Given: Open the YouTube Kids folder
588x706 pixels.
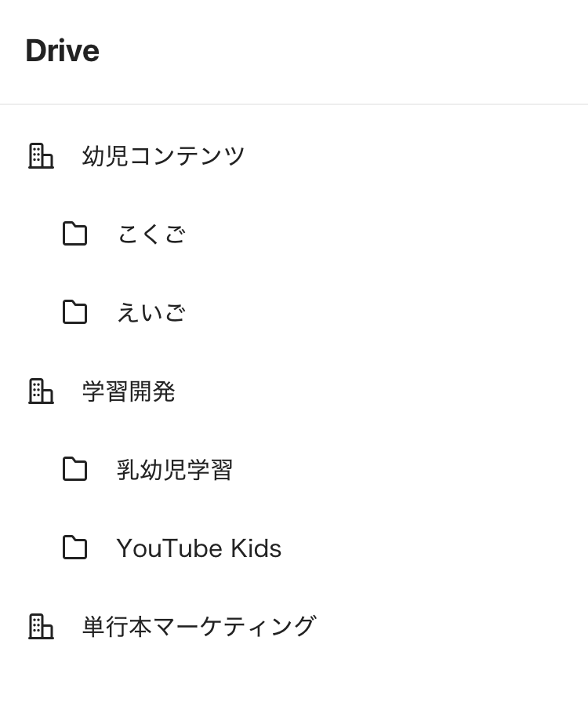Looking at the screenshot, I should [198, 548].
